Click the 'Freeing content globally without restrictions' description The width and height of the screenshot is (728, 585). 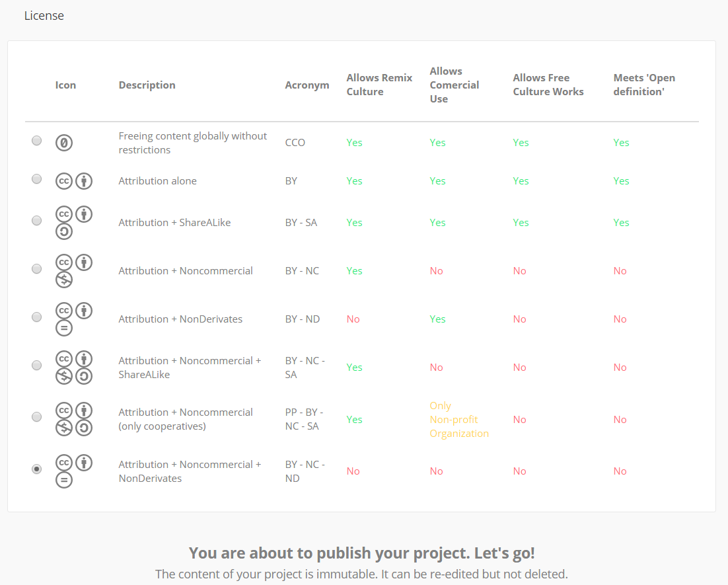(x=193, y=143)
